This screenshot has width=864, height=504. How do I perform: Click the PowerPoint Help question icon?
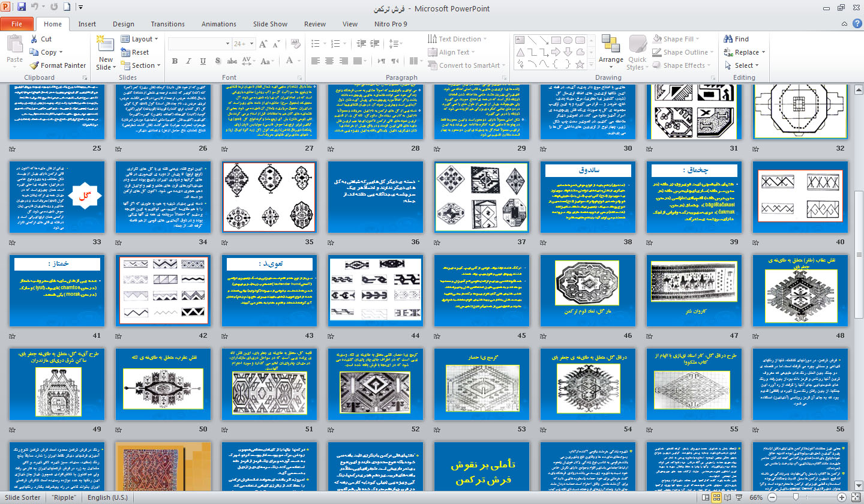857,24
